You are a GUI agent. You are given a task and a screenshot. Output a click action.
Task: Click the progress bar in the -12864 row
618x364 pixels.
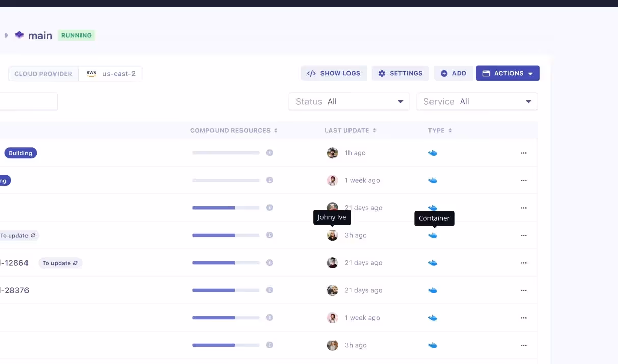coord(226,263)
